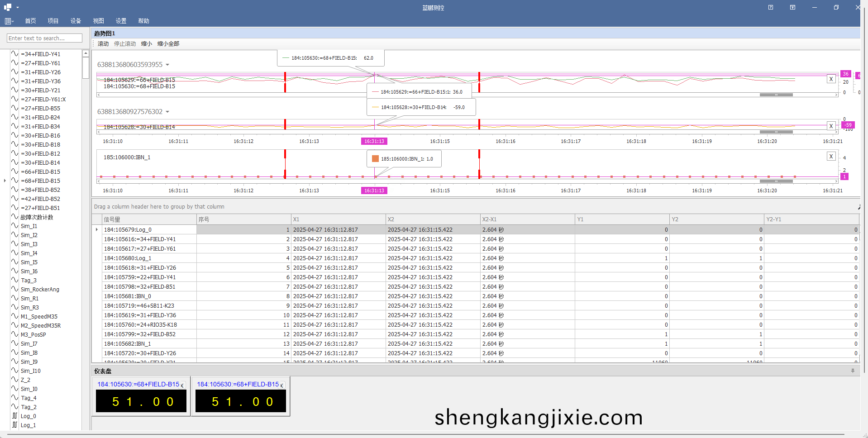This screenshot has width=868, height=438.
Task: Open the 638813680603593955 chart dropdown
Action: 167,65
